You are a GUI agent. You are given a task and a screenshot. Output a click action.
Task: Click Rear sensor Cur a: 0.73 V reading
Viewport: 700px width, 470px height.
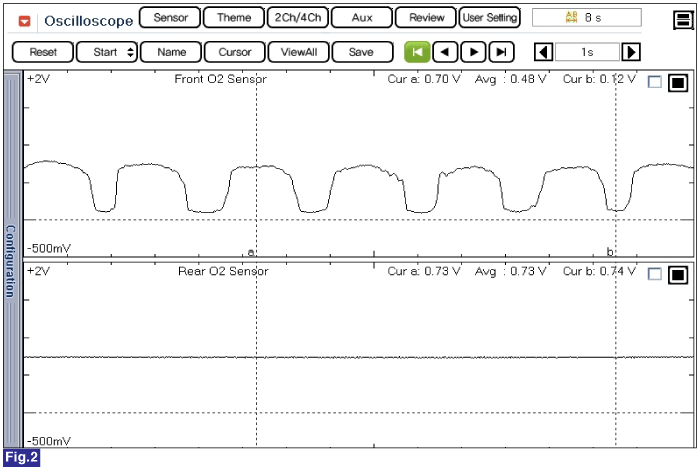tap(424, 271)
